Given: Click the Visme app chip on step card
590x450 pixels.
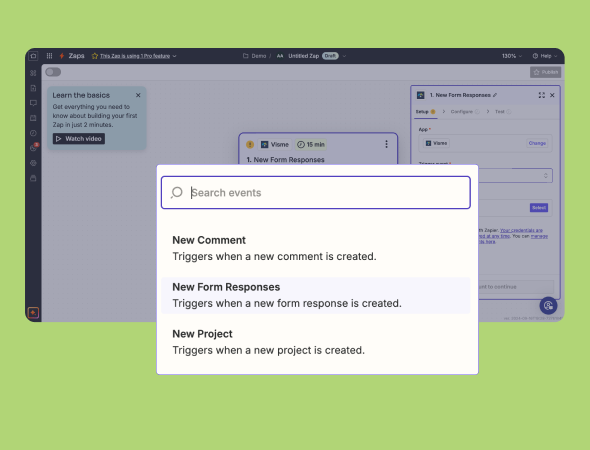Looking at the screenshot, I should point(275,144).
